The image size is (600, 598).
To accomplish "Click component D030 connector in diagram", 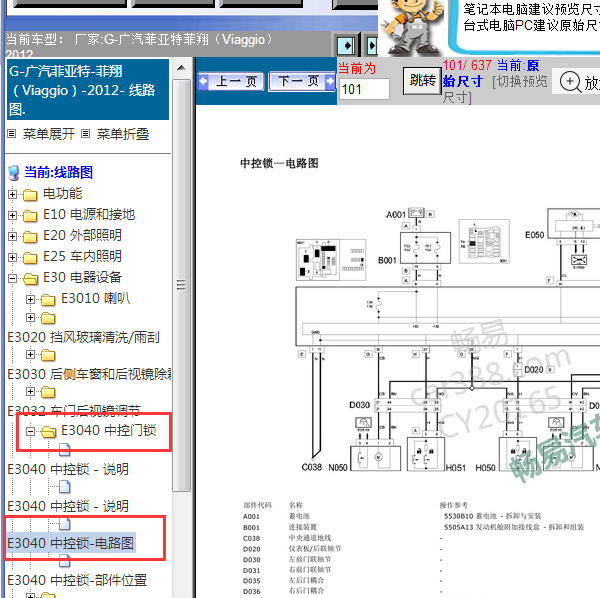I will [x=408, y=406].
